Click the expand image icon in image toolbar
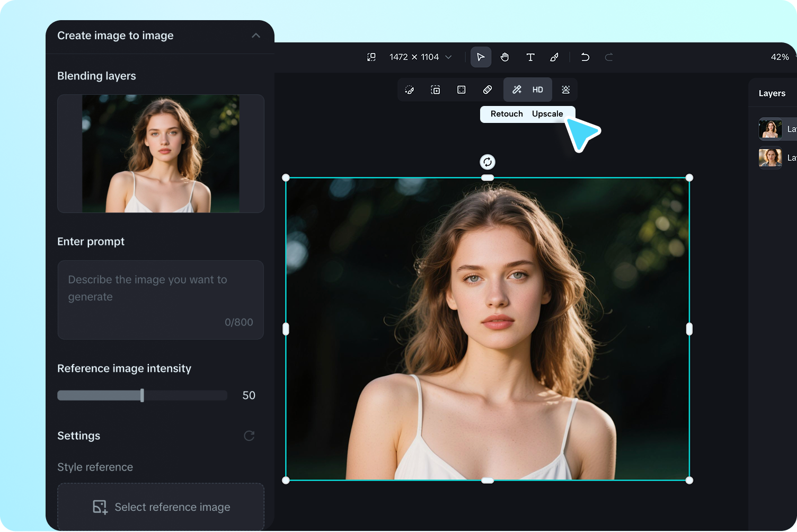The image size is (797, 532). [x=436, y=90]
